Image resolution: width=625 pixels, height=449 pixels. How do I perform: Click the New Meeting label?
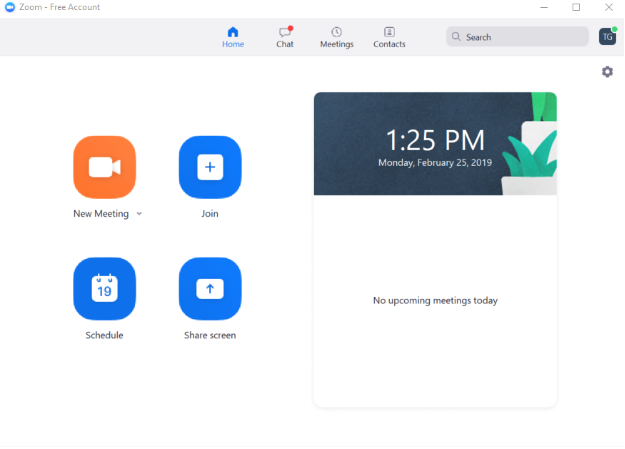pyautogui.click(x=101, y=214)
